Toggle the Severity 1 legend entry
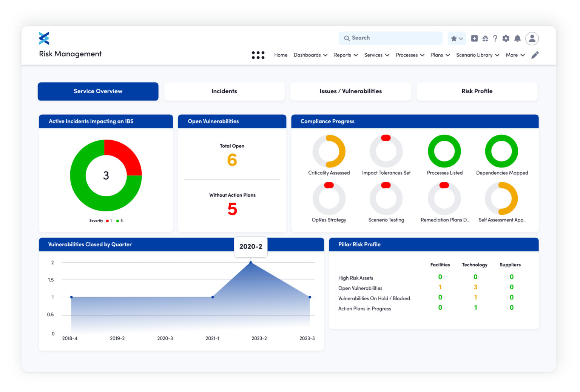Screen dimensions: 580x392 point(110,221)
